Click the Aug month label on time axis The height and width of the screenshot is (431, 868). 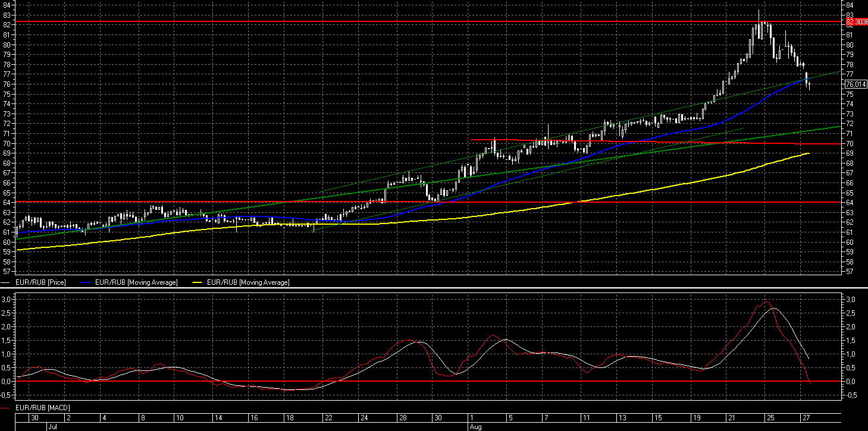point(474,426)
